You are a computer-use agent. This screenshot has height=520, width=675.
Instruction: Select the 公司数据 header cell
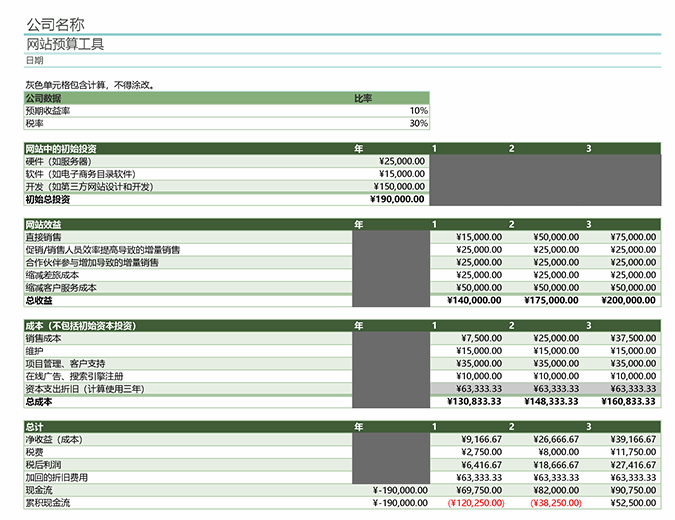[x=43, y=98]
